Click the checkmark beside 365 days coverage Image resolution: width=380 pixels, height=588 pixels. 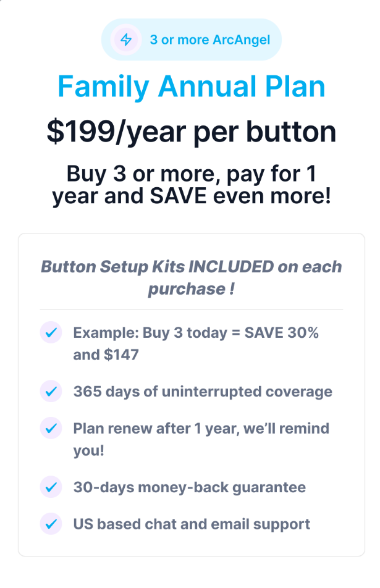pyautogui.click(x=51, y=392)
